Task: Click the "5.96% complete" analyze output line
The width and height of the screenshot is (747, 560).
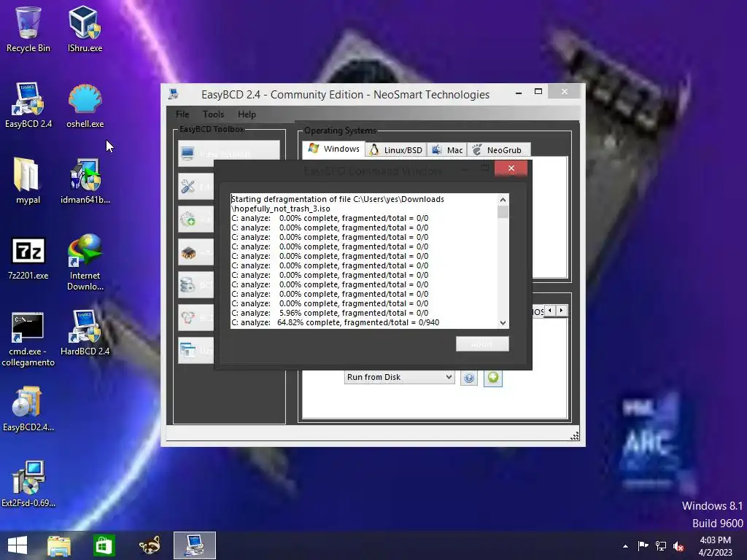Action: pos(330,313)
